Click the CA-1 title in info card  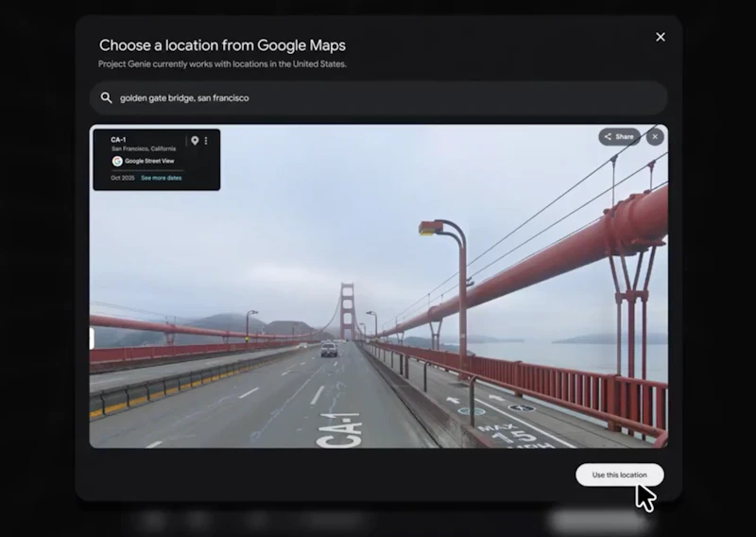point(119,139)
